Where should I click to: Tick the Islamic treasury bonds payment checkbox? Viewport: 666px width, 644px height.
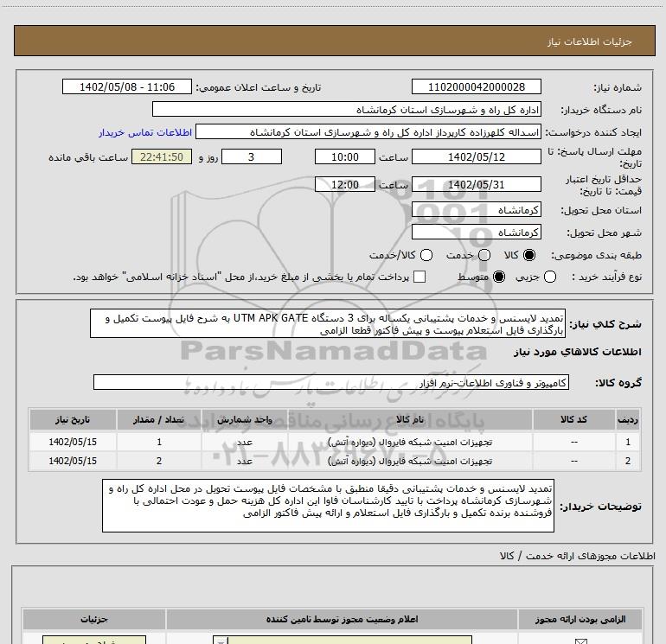point(419,277)
